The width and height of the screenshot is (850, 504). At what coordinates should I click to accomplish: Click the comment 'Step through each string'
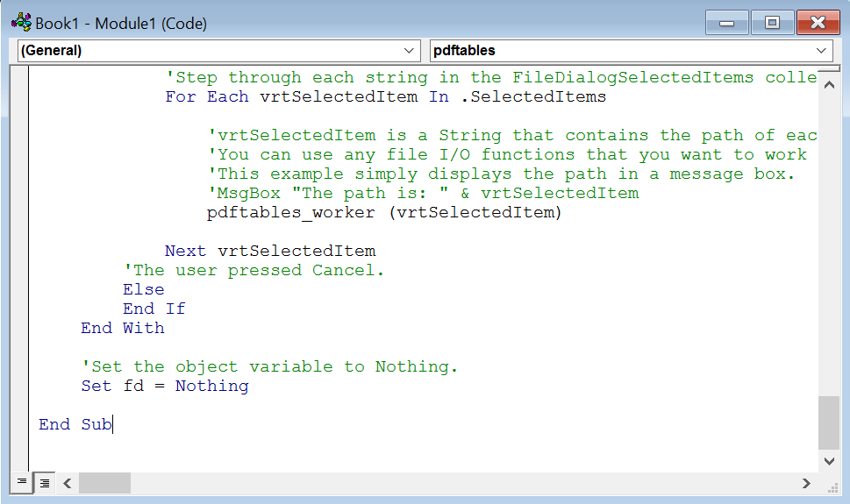coord(491,77)
